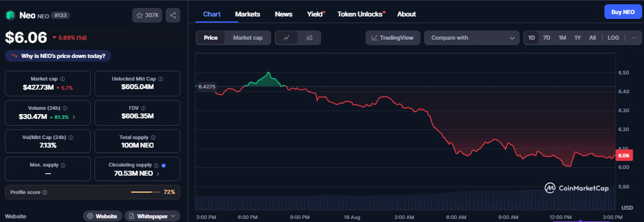Switch to line chart view icon
Screen dimensions: 644x222
click(287, 38)
